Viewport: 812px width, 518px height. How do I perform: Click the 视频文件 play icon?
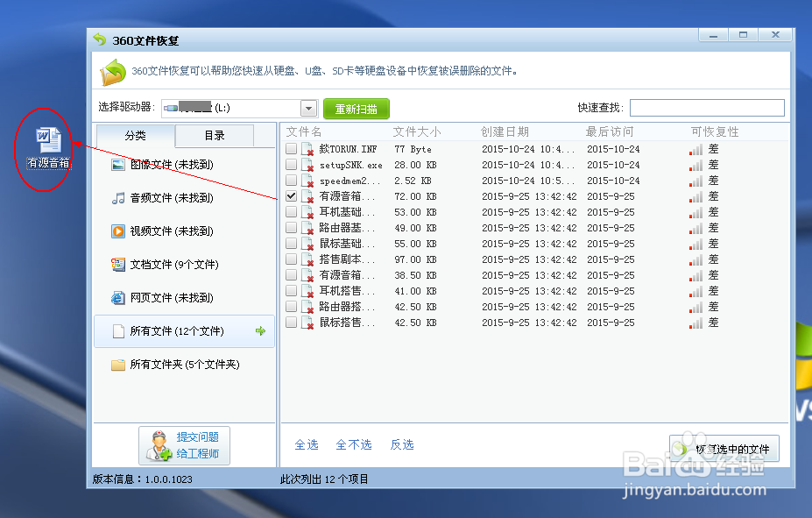(118, 231)
